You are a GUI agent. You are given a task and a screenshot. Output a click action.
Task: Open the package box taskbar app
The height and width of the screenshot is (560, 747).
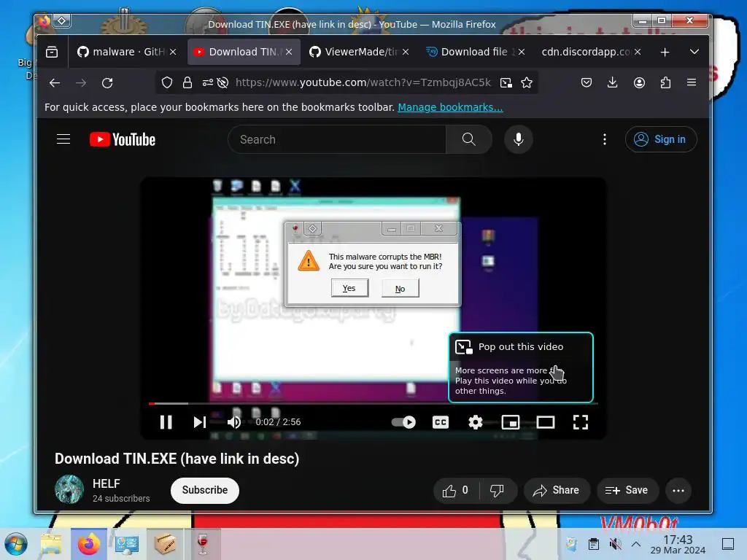coord(165,544)
